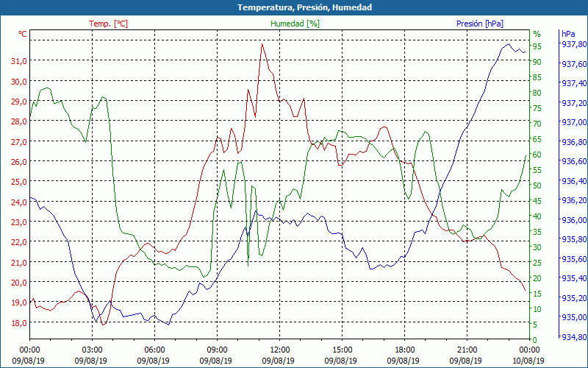The image size is (588, 368).
Task: Click the '40' humidity axis value
Action: click(x=537, y=216)
